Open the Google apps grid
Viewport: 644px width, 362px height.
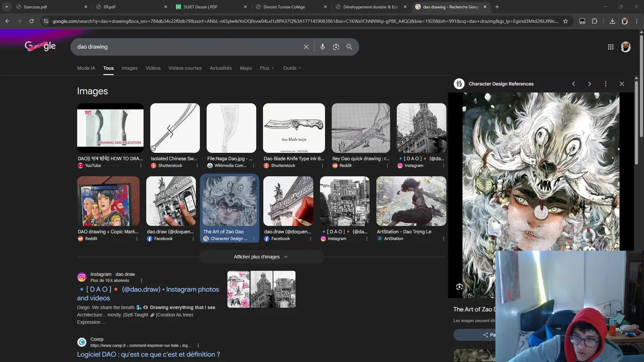611,47
